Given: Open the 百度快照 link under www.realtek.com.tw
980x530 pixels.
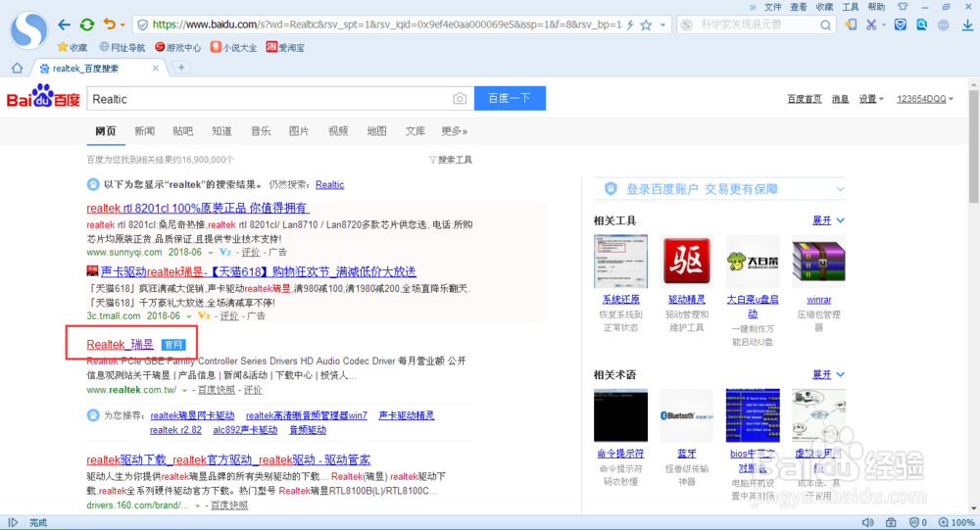Looking at the screenshot, I should pos(217,390).
